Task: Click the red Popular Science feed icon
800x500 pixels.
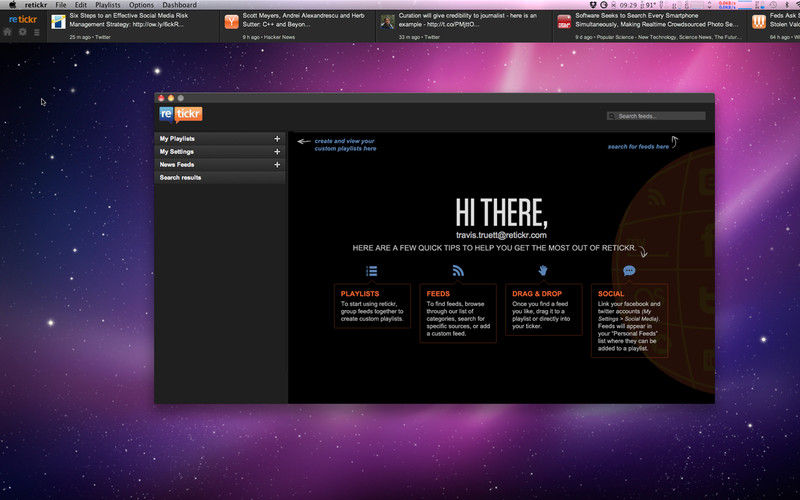Action: 564,22
